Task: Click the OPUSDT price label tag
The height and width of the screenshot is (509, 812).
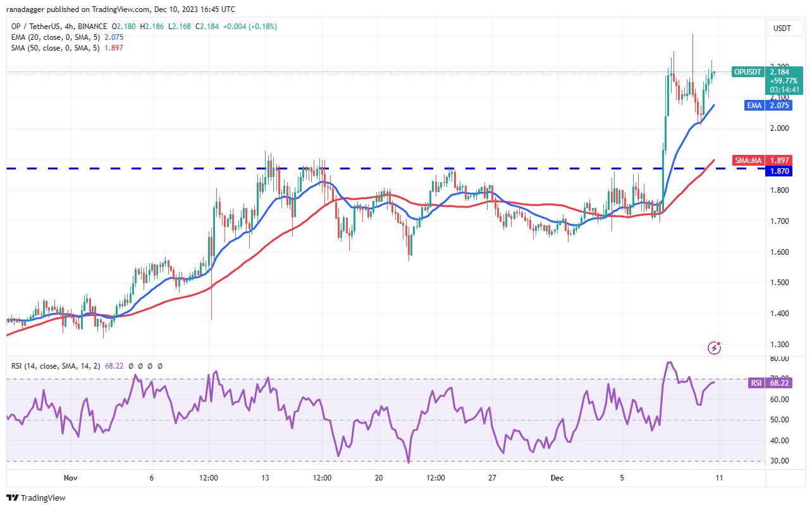Action: [x=747, y=72]
